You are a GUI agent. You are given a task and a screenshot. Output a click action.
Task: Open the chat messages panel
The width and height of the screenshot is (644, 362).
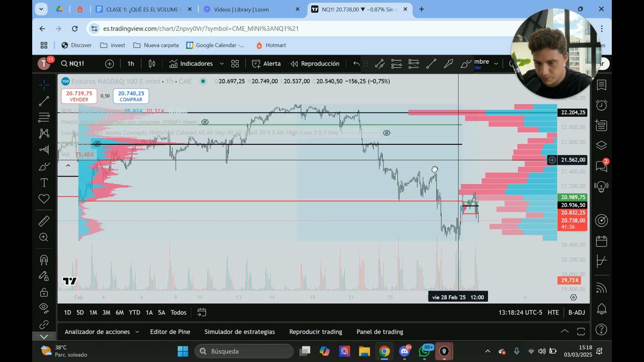602,166
